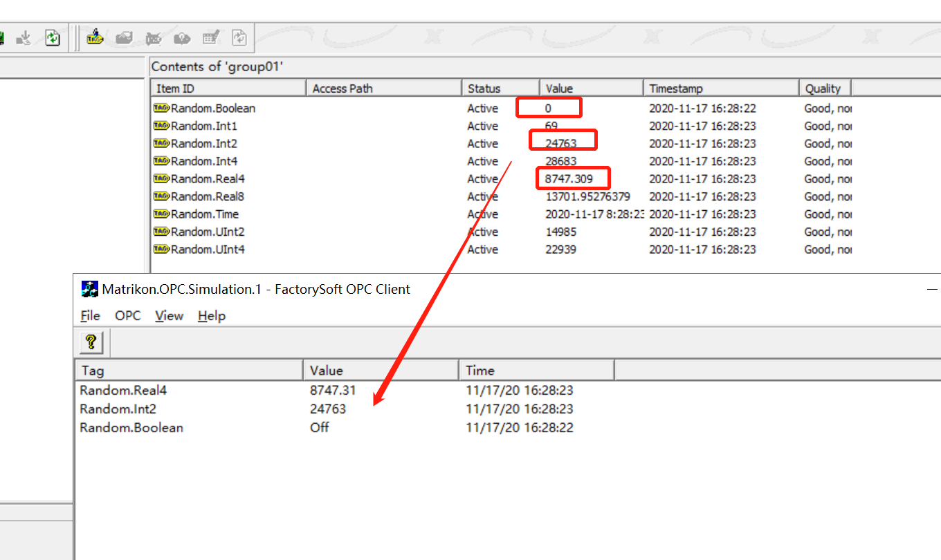This screenshot has width=941, height=560.
Task: Open the Help menu in OPC Client
Action: coord(212,316)
